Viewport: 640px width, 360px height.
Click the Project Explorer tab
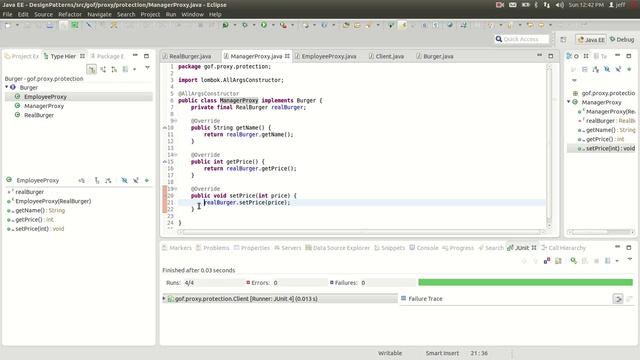click(x=22, y=56)
